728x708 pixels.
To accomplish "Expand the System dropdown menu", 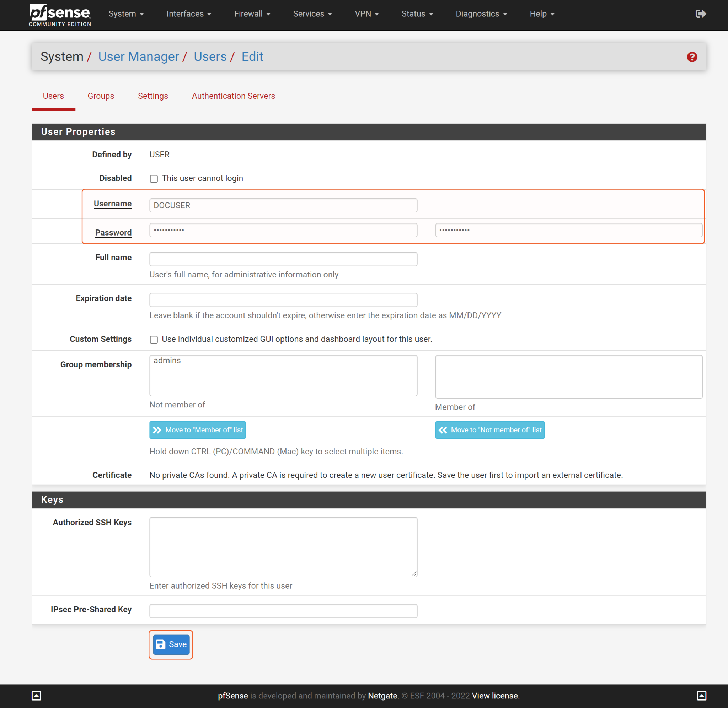I will (x=126, y=14).
